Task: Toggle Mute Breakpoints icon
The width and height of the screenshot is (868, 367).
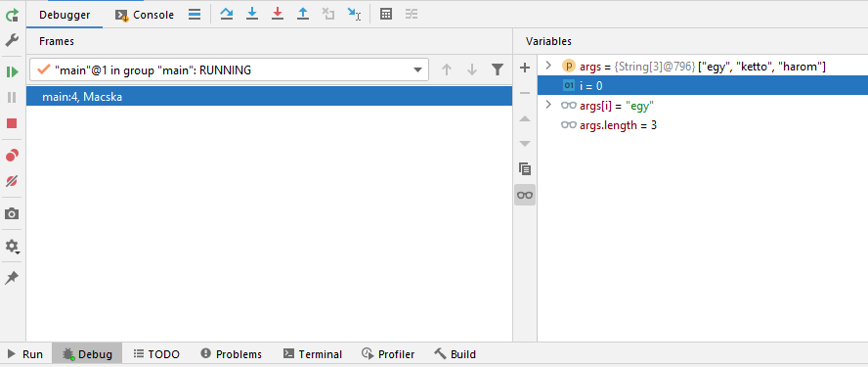Action: pyautogui.click(x=12, y=181)
